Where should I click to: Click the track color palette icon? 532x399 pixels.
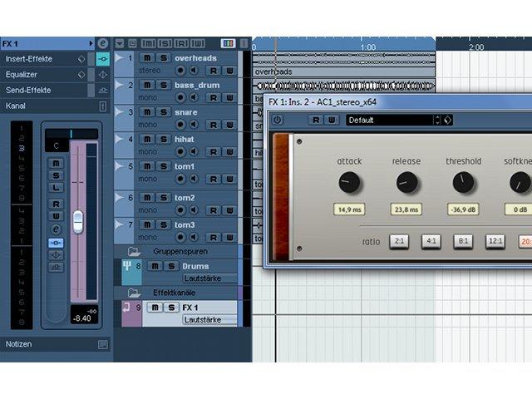click(x=228, y=43)
